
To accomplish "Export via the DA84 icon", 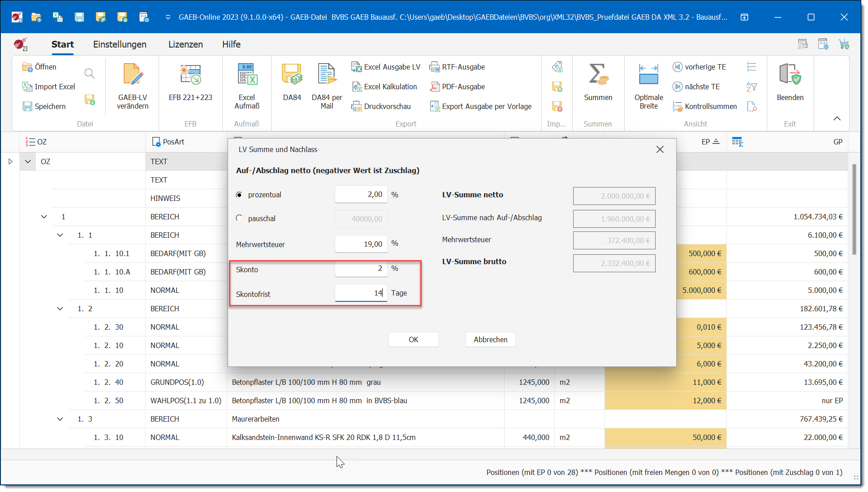I will coord(292,75).
